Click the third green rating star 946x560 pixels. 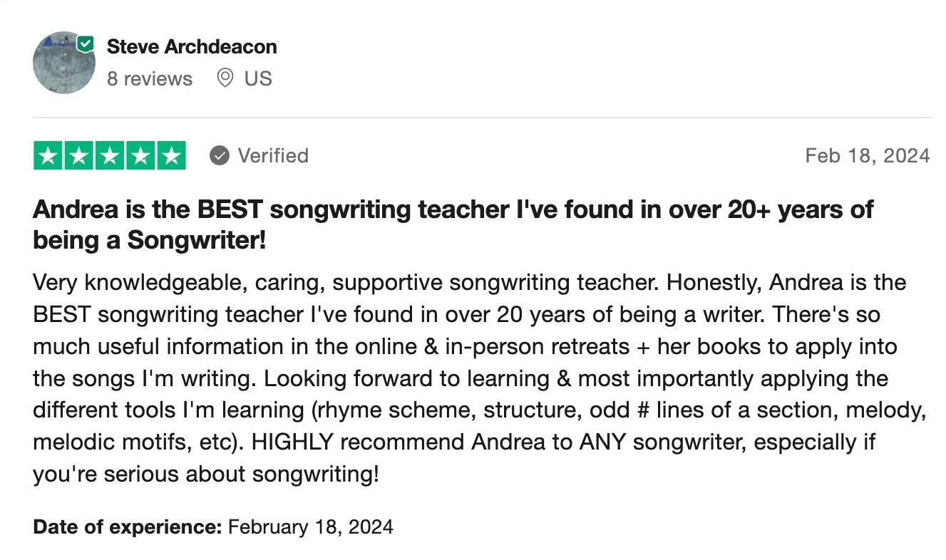(x=110, y=155)
